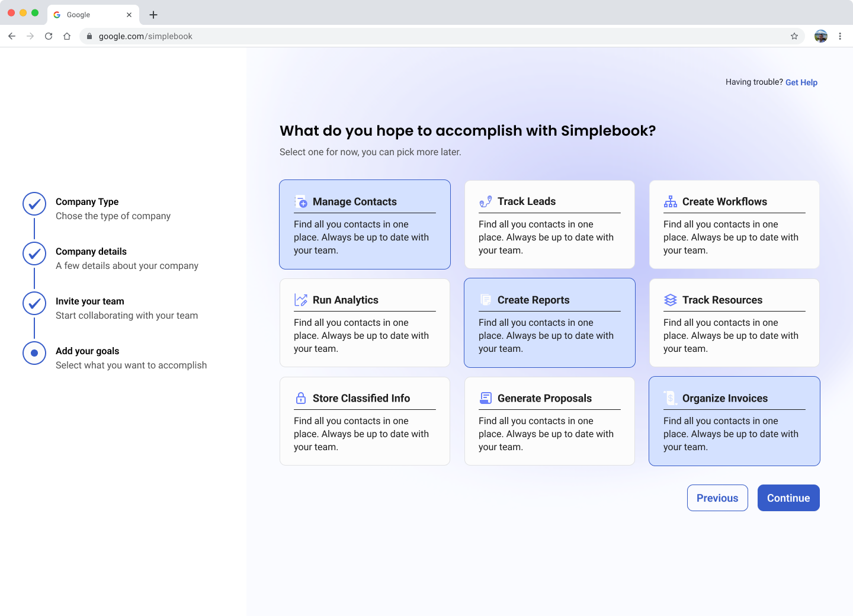Click the 'What do you hope to accomplish' heading

(468, 130)
